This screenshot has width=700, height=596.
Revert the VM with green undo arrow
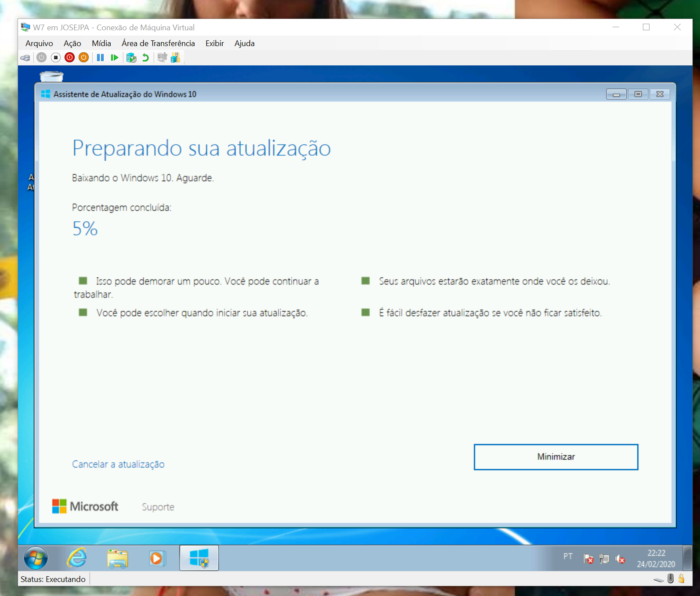[145, 57]
